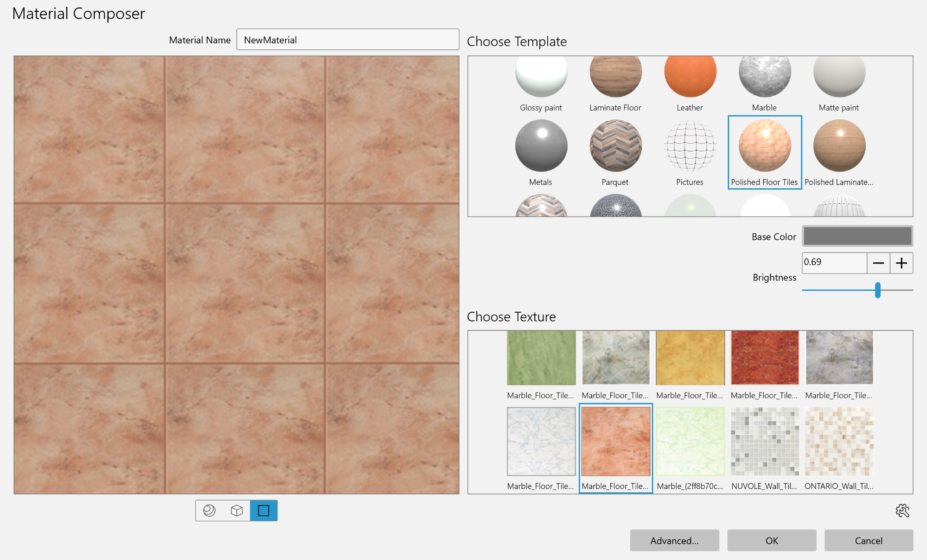Screen dimensions: 927x560
Task: Increase brightness with plus button
Action: click(901, 263)
